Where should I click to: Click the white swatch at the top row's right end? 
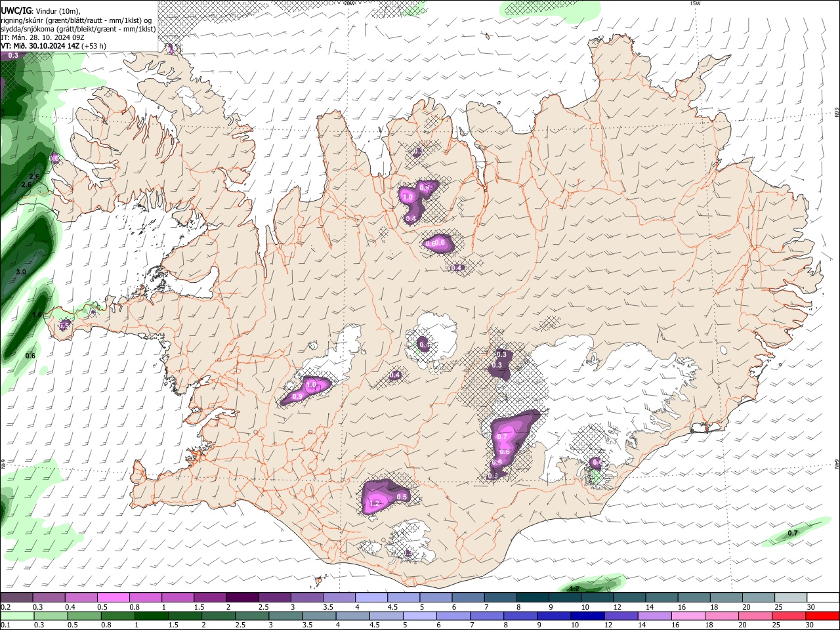tap(823, 597)
